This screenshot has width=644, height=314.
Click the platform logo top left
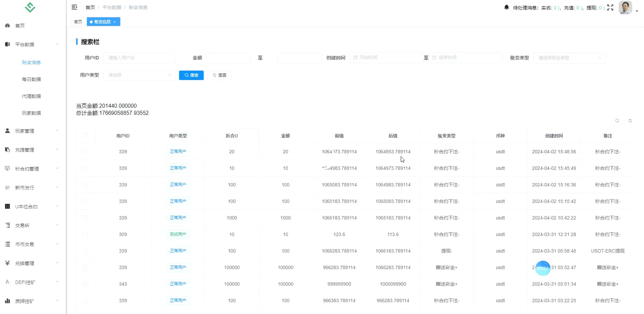point(30,7)
